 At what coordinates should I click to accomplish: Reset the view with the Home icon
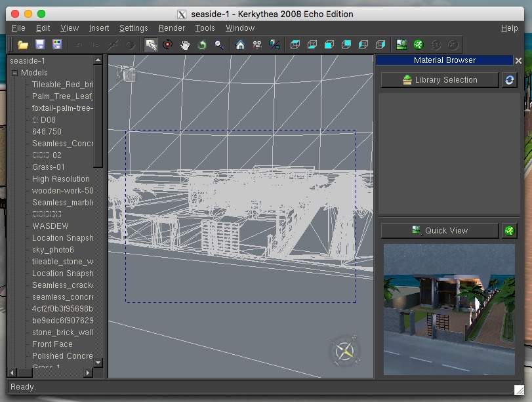point(240,45)
